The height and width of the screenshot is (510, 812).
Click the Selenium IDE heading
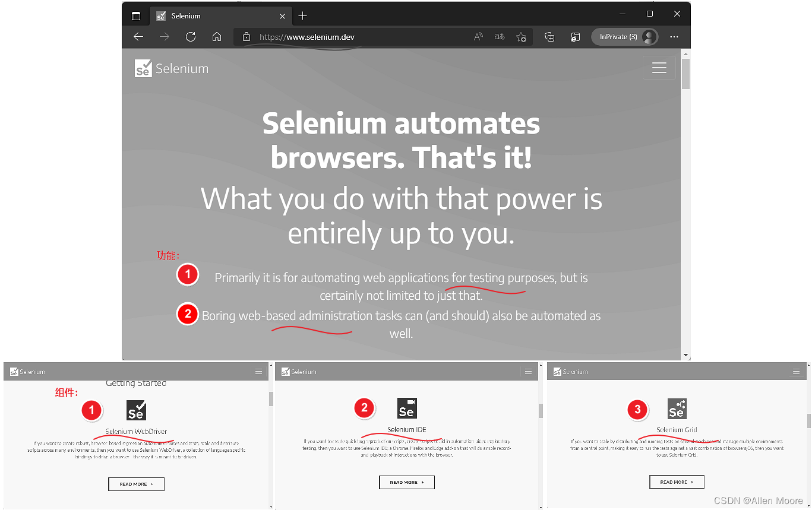[407, 430]
